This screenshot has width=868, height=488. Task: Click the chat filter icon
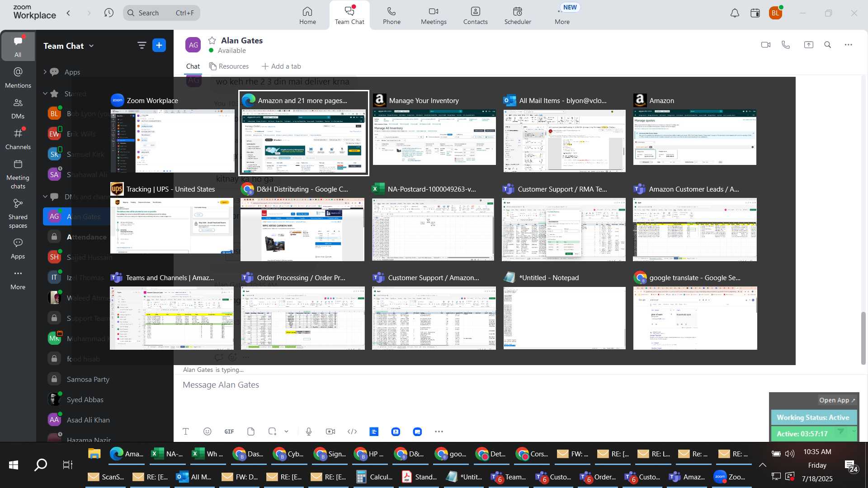tap(142, 45)
